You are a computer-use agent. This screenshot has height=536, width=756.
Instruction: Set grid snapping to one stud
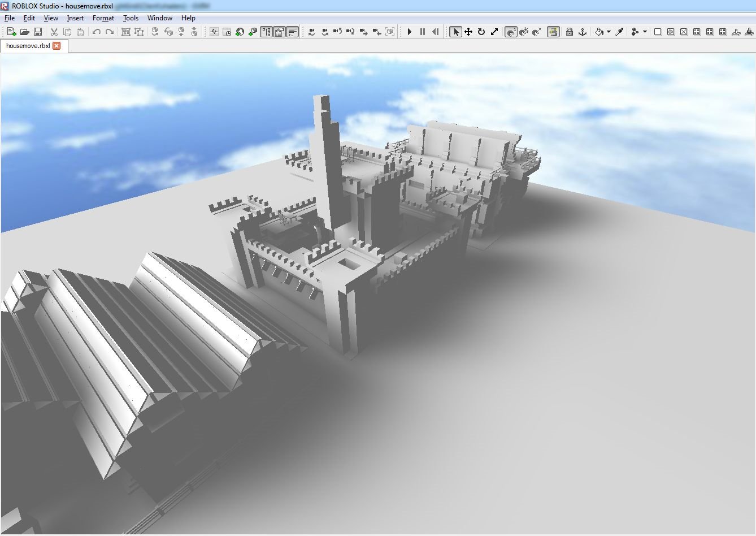[511, 32]
